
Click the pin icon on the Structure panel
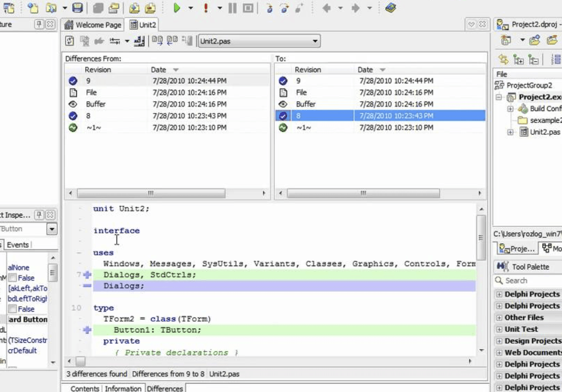point(39,24)
